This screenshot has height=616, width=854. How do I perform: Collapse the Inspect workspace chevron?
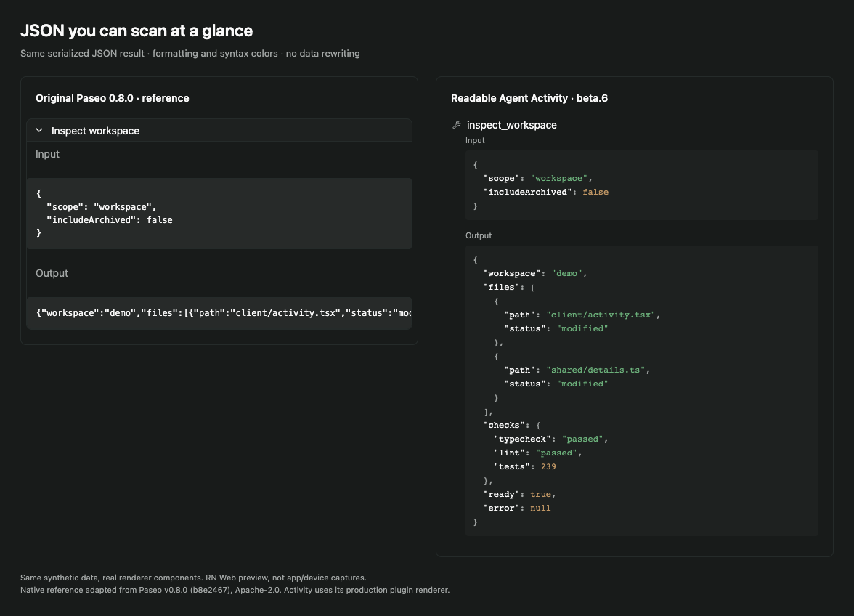(x=39, y=131)
